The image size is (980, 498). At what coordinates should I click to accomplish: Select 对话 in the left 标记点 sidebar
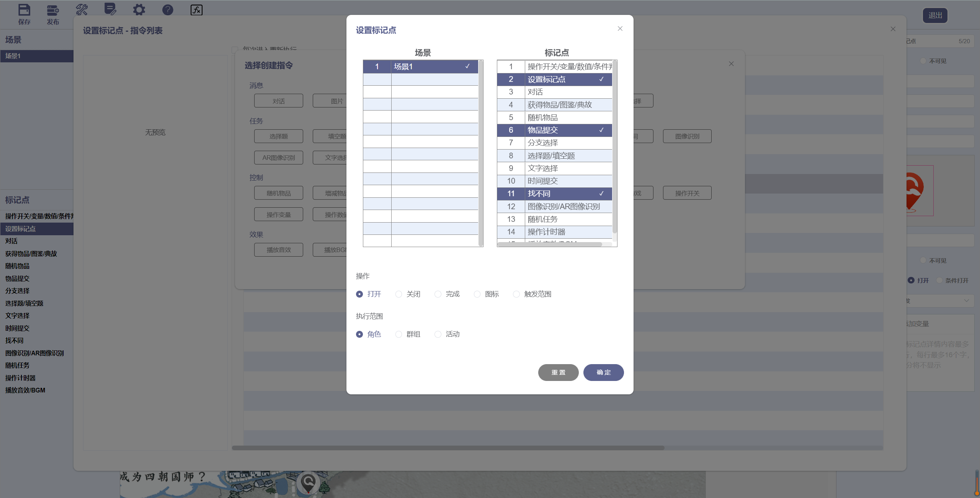pos(11,241)
